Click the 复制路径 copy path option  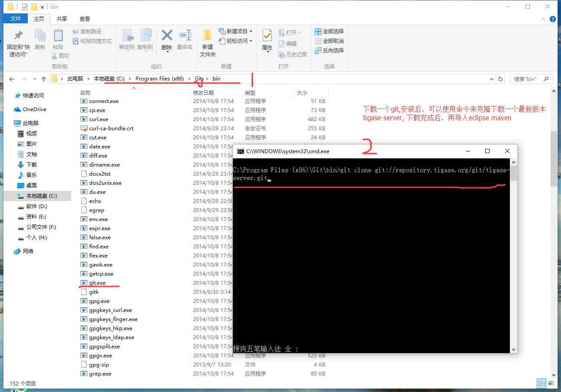pos(87,32)
